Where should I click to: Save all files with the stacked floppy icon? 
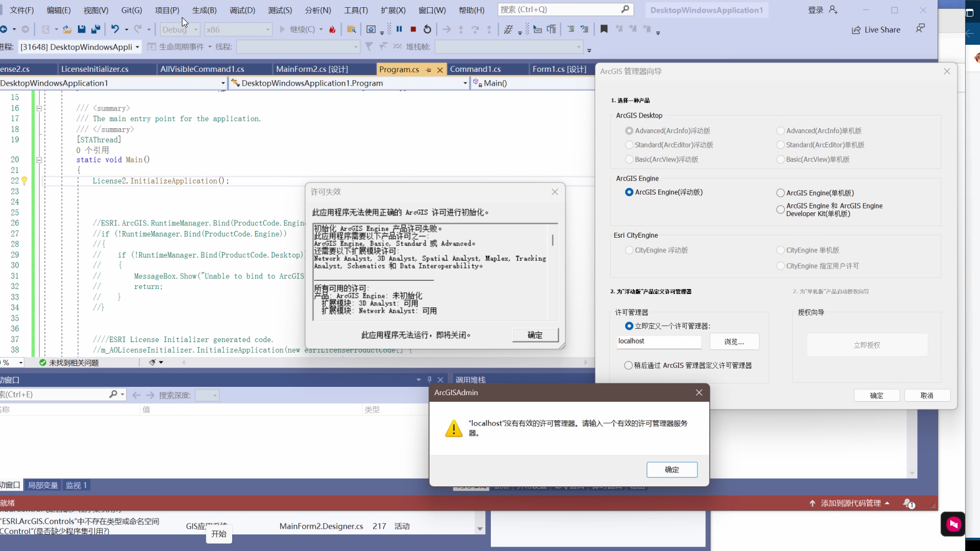coord(96,29)
